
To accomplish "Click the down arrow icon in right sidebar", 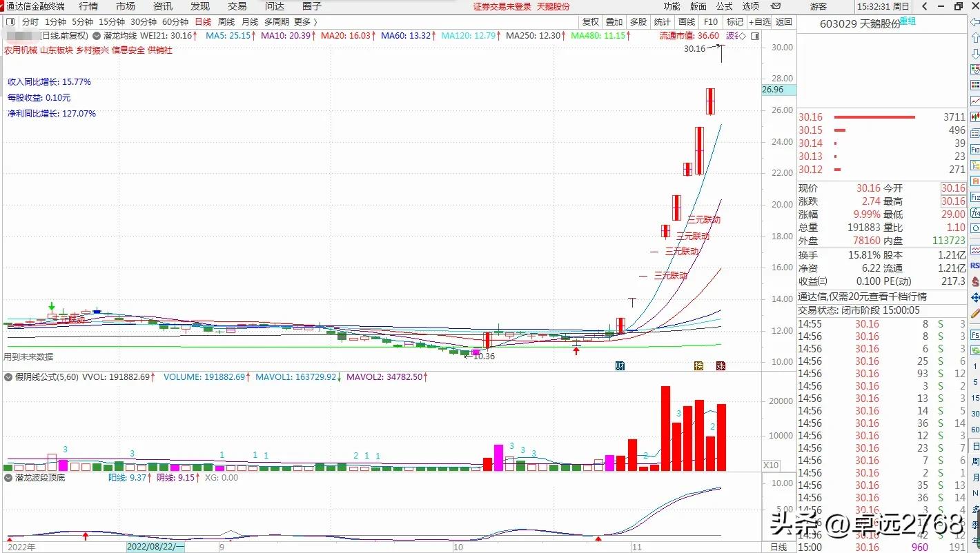I will tap(974, 54).
